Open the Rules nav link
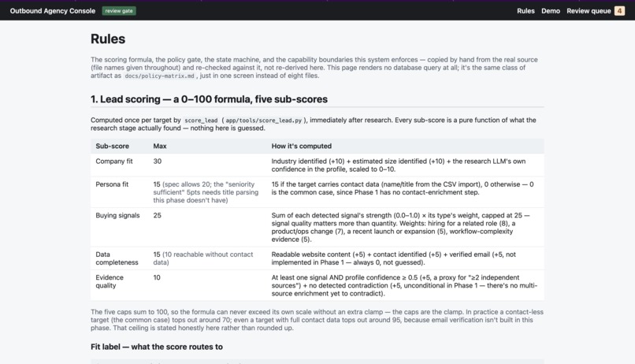The image size is (635, 364). click(x=525, y=11)
